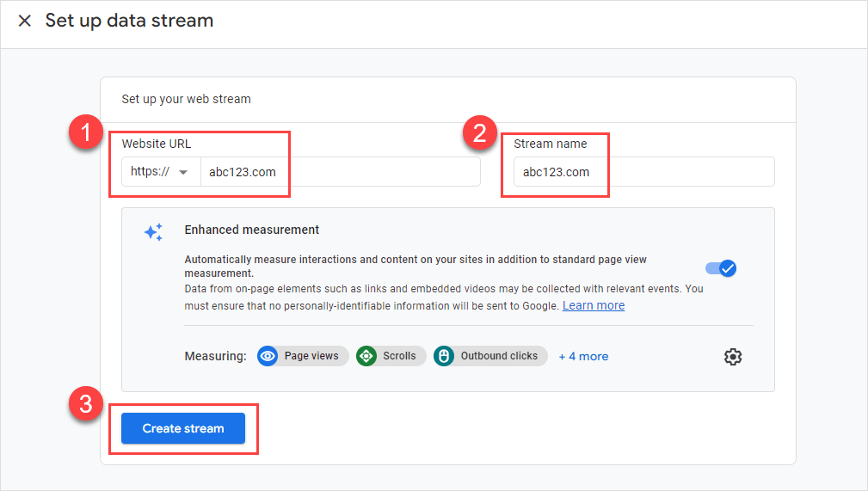Screen dimensions: 868x491
Task: Click the Measuring: label text
Action: (215, 356)
